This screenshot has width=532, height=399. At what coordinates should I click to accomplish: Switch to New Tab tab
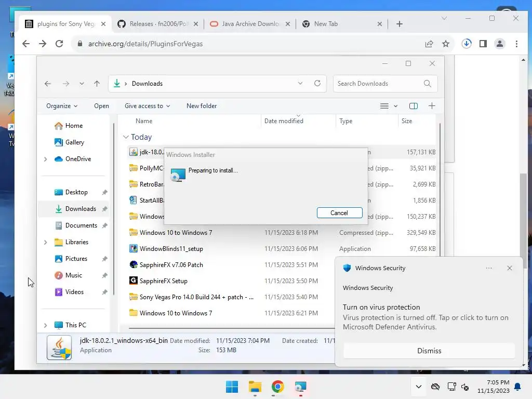tap(342, 24)
